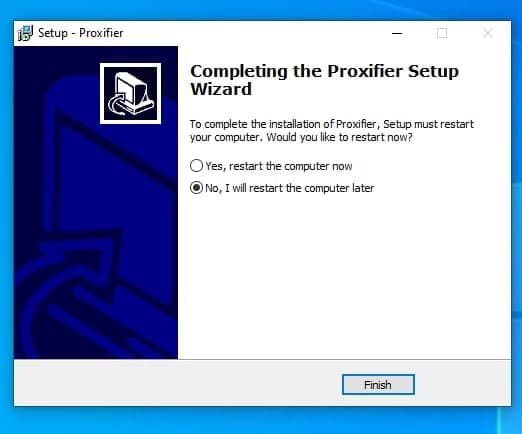This screenshot has width=522, height=434.
Task: Click the "Would you like to restart now?" question
Action: [339, 137]
